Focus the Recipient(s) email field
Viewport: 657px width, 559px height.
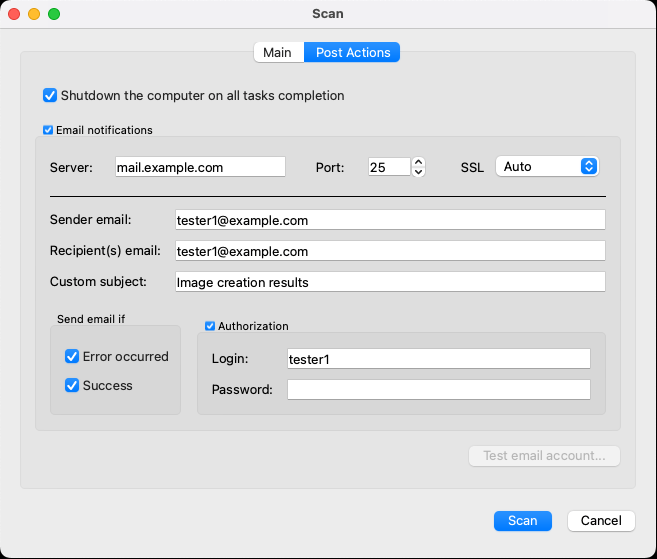pos(390,251)
